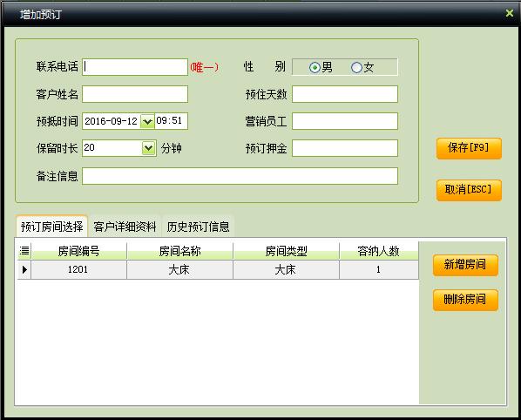Focus the 联系电话 input field

(135, 67)
